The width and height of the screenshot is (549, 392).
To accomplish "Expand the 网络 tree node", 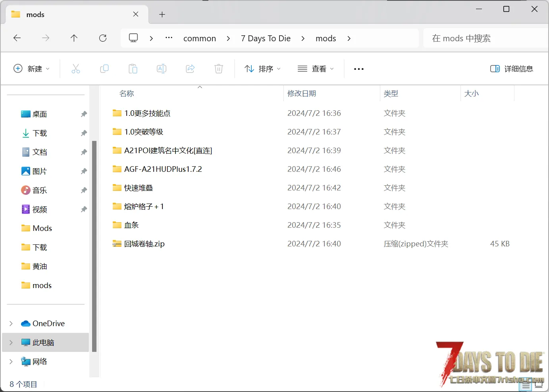I will pyautogui.click(x=11, y=361).
